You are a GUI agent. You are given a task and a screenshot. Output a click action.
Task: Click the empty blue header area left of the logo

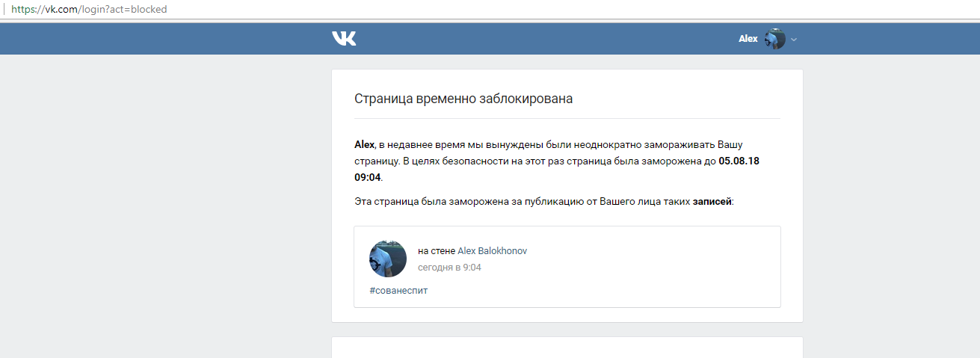pyautogui.click(x=164, y=39)
